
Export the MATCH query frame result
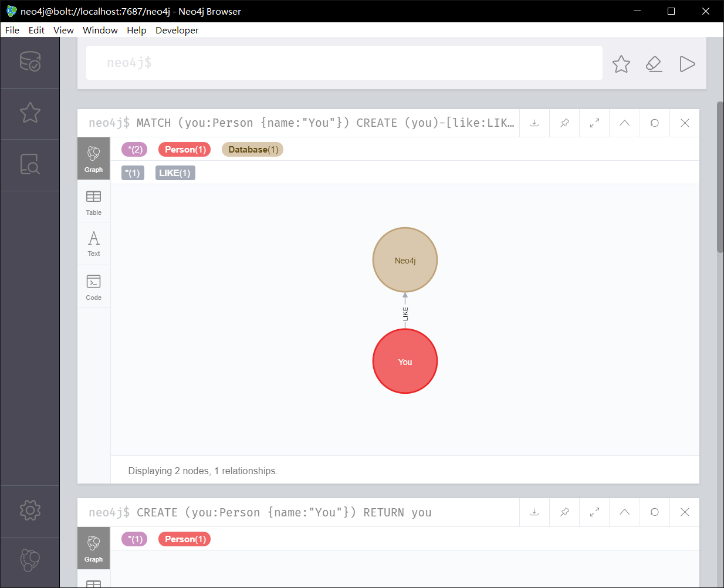click(x=534, y=123)
